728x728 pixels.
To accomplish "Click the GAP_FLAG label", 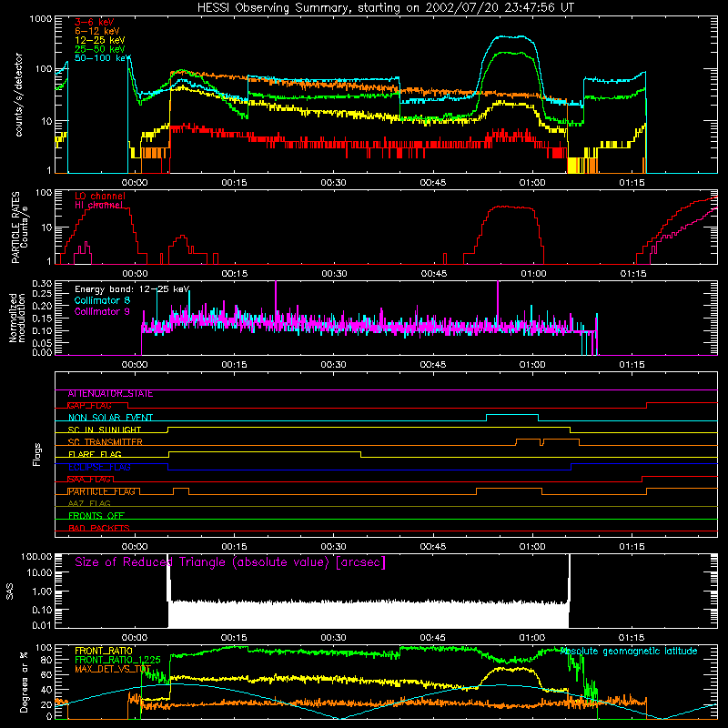I will (89, 406).
